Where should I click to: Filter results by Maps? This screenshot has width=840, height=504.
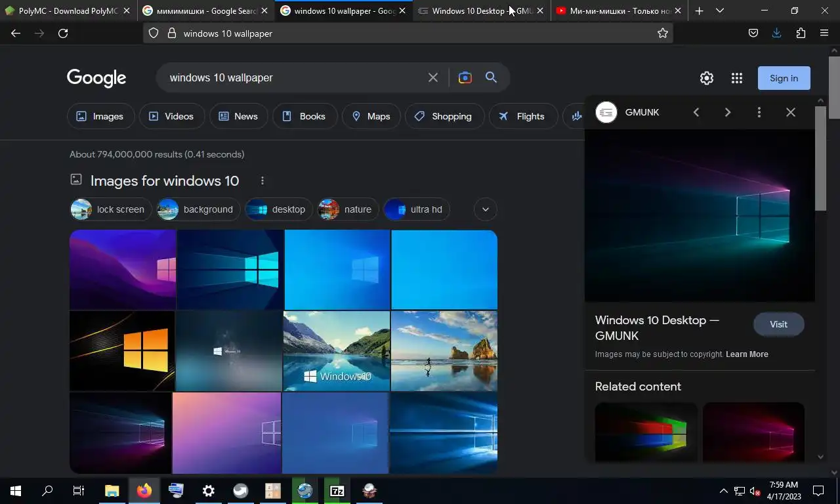click(x=371, y=116)
